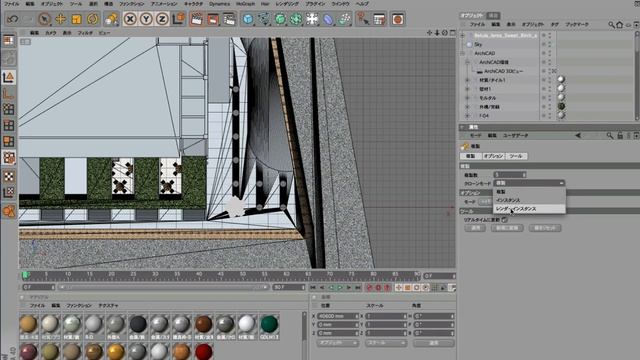Render the active view with the clapperboard icon

pyautogui.click(x=197, y=19)
